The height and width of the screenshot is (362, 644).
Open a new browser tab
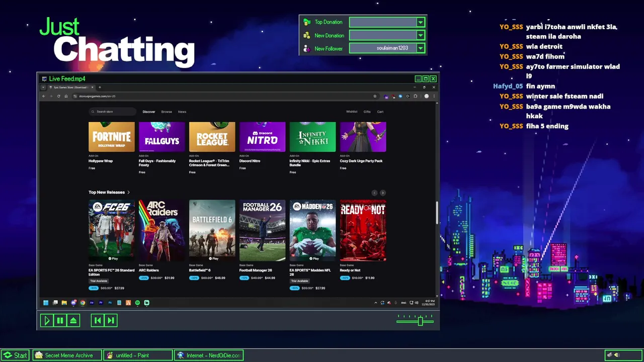coord(100,87)
